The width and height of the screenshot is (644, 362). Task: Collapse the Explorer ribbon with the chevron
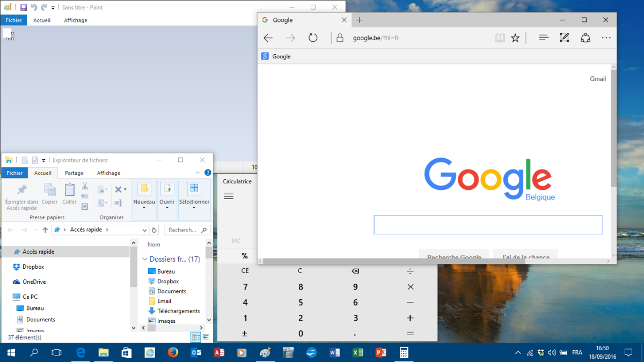[x=198, y=173]
